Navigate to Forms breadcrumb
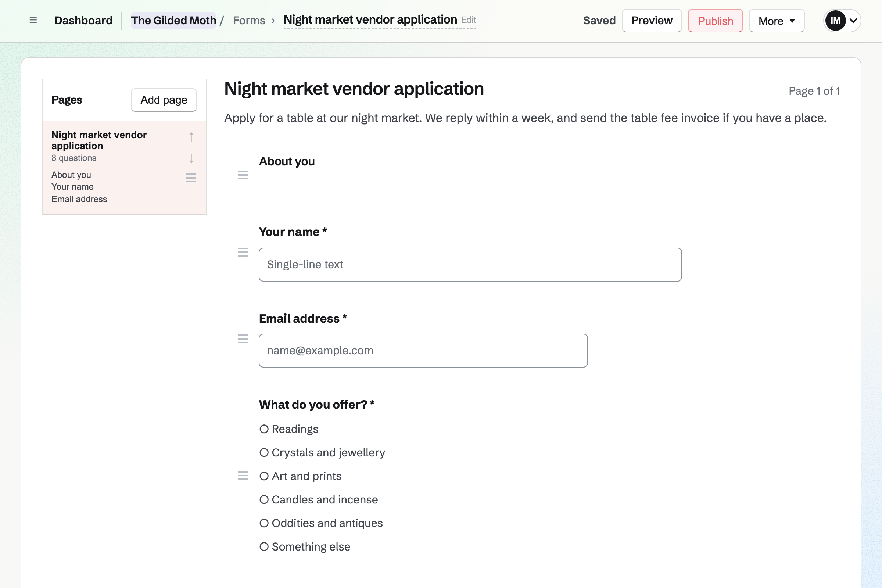Viewport: 882px width, 588px height. [x=249, y=20]
